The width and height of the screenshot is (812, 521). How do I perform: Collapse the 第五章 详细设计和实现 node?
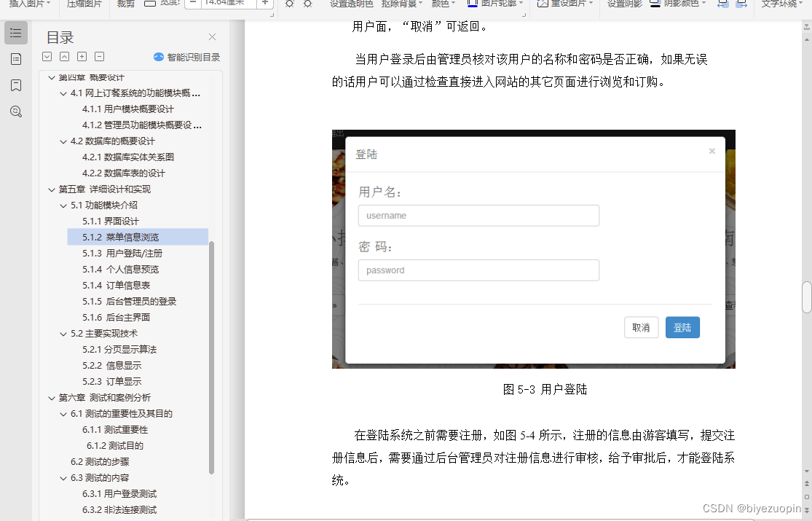click(51, 189)
